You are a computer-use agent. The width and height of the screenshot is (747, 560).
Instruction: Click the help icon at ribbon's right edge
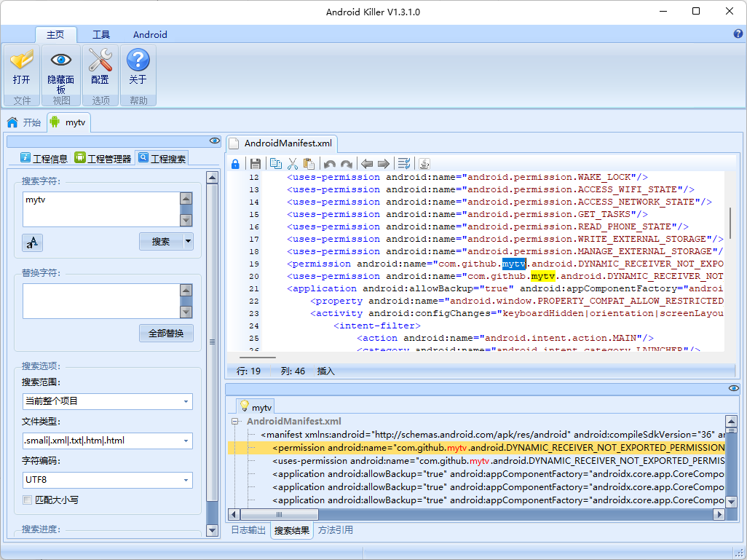pos(738,33)
